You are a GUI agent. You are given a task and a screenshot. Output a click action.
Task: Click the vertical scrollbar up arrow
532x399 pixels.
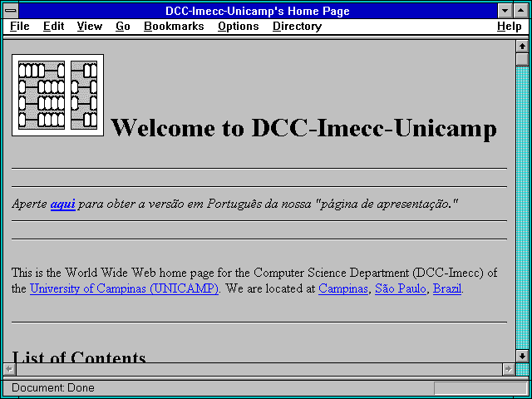click(x=522, y=47)
